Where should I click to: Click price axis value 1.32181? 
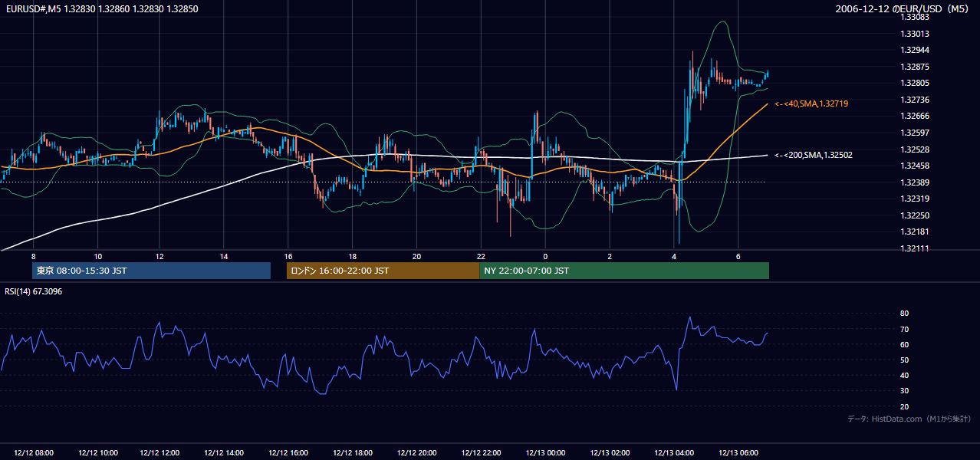coord(915,232)
